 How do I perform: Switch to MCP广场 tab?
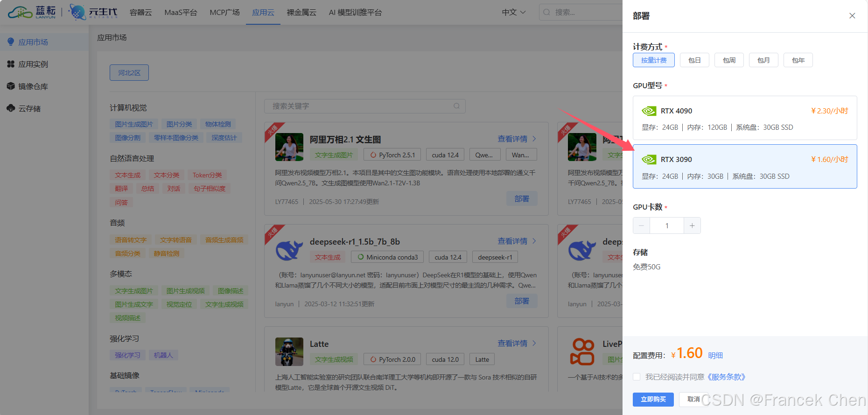pos(224,13)
